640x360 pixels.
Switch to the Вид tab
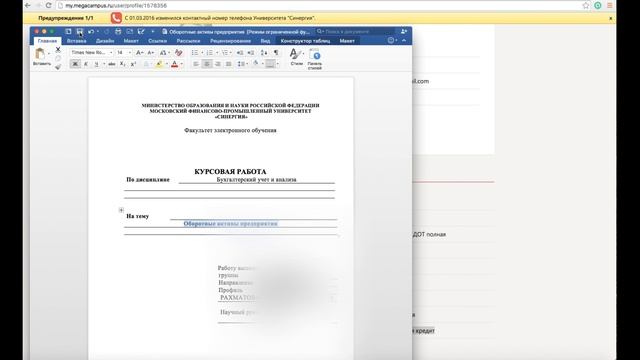pos(265,41)
